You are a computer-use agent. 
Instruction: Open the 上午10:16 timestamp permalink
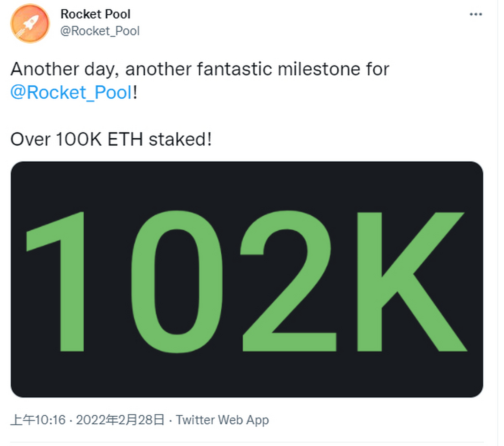click(38, 420)
